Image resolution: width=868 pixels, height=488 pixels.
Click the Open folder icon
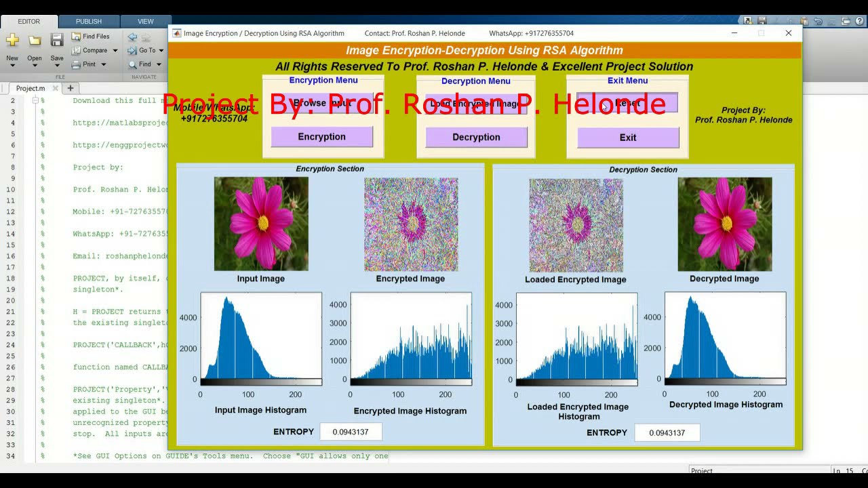(35, 41)
